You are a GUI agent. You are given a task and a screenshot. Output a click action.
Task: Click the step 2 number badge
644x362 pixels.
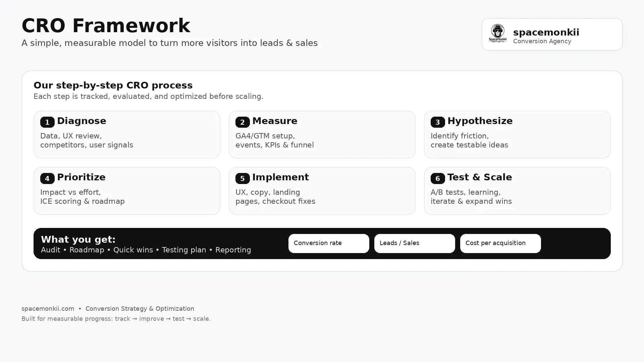pos(243,122)
